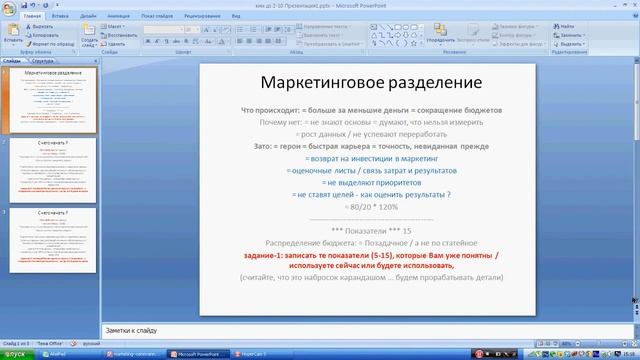Toggle text shadow (S)
This screenshot has width=640, height=360.
(x=186, y=41)
